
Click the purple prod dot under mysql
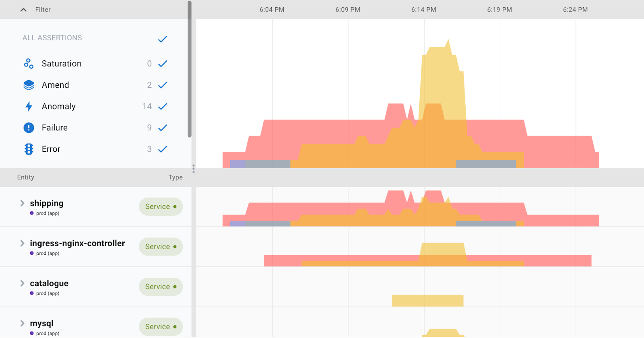[x=32, y=333]
